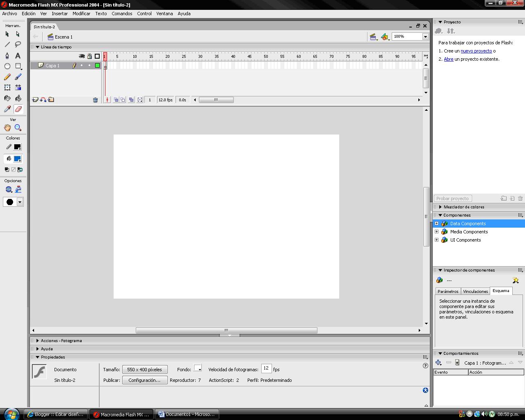The height and width of the screenshot is (420, 525).
Task: Click the nuevo proyecto link
Action: (477, 51)
